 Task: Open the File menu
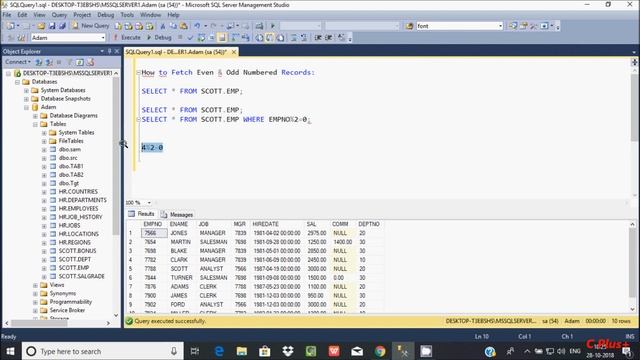7,15
